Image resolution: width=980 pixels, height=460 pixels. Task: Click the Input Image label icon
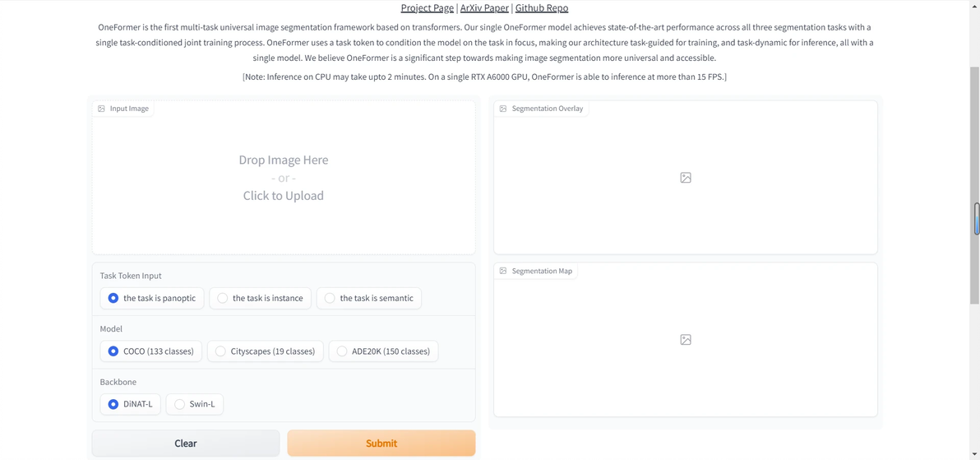click(101, 109)
